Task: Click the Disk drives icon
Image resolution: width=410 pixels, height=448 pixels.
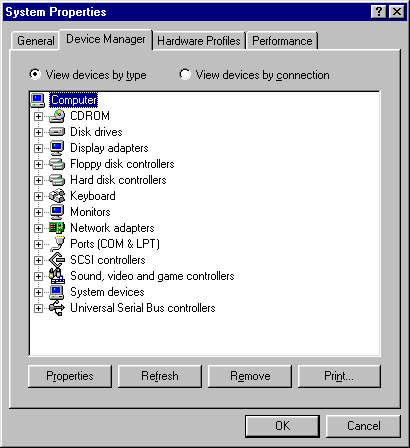Action: click(x=57, y=132)
